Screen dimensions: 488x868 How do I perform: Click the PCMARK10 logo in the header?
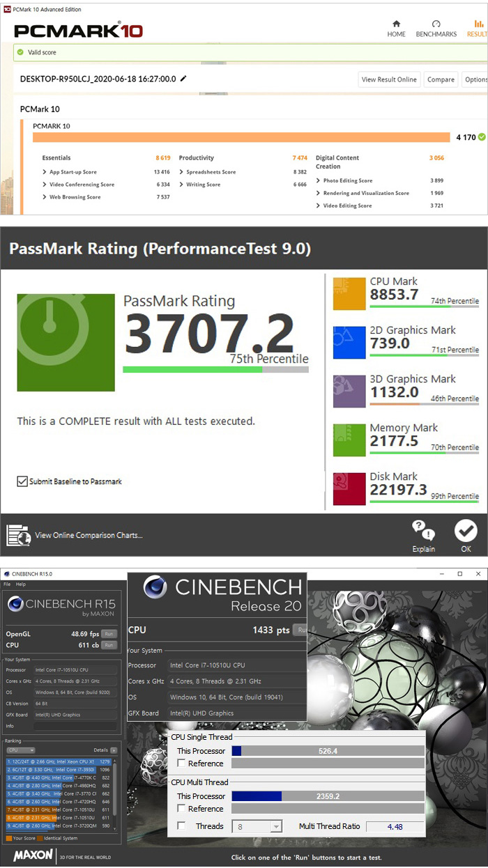click(x=78, y=31)
